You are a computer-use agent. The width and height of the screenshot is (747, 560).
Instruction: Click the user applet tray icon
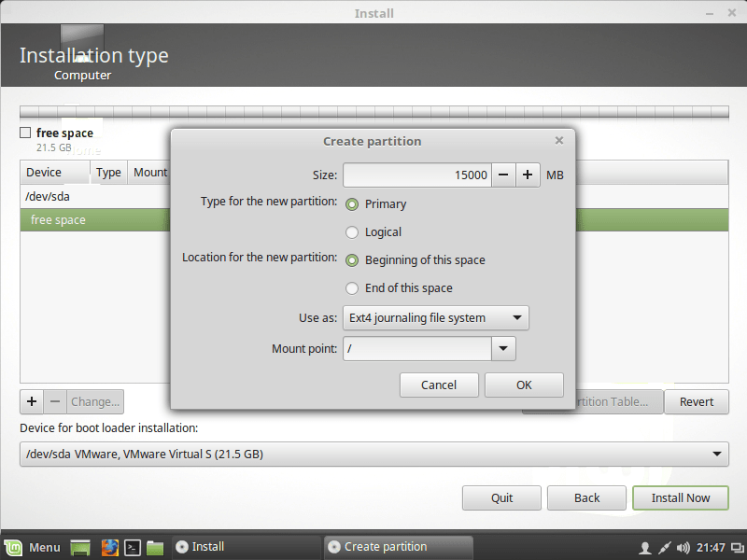click(644, 548)
